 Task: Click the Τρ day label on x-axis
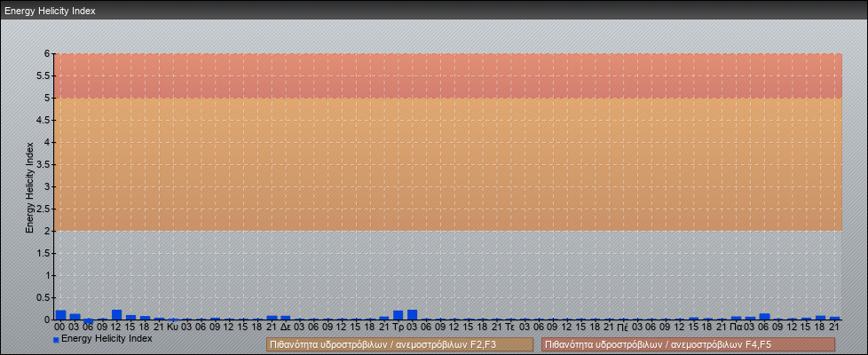tap(398, 327)
